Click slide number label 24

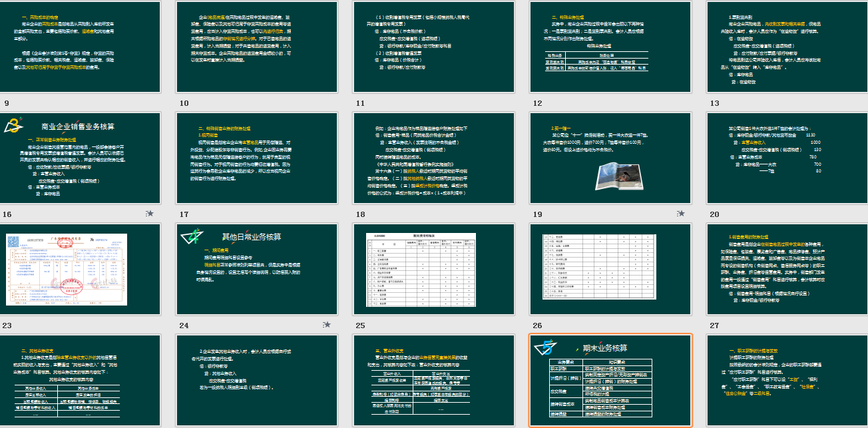(x=184, y=325)
